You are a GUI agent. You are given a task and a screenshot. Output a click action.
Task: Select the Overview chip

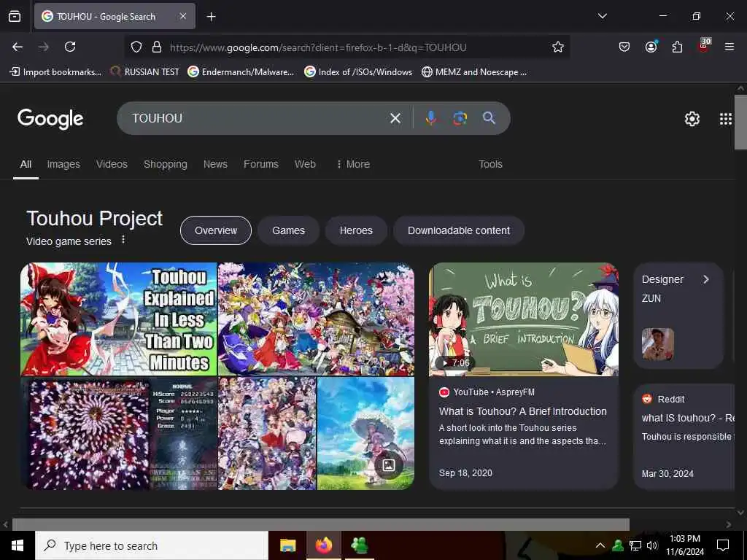coord(216,230)
